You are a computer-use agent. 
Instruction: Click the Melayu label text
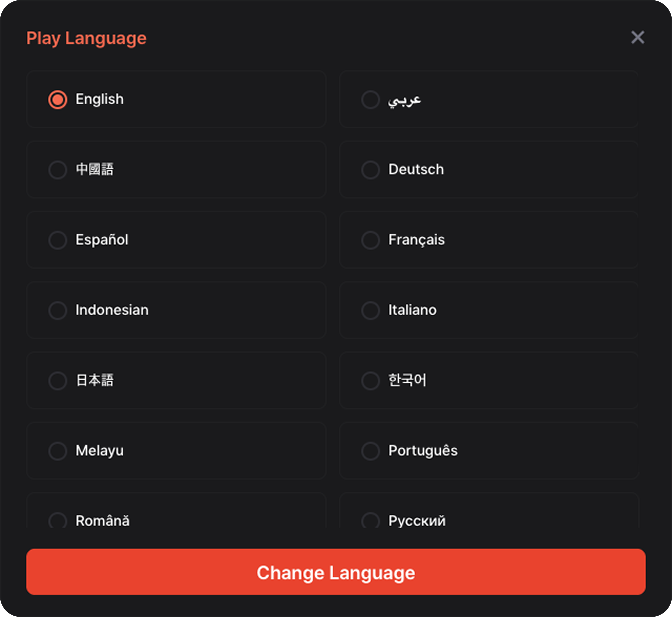(x=99, y=451)
